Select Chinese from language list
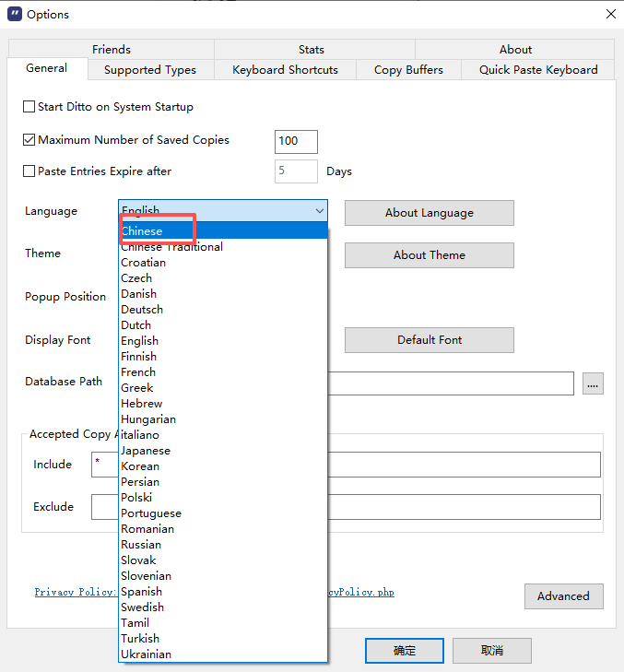The width and height of the screenshot is (624, 672). 223,230
